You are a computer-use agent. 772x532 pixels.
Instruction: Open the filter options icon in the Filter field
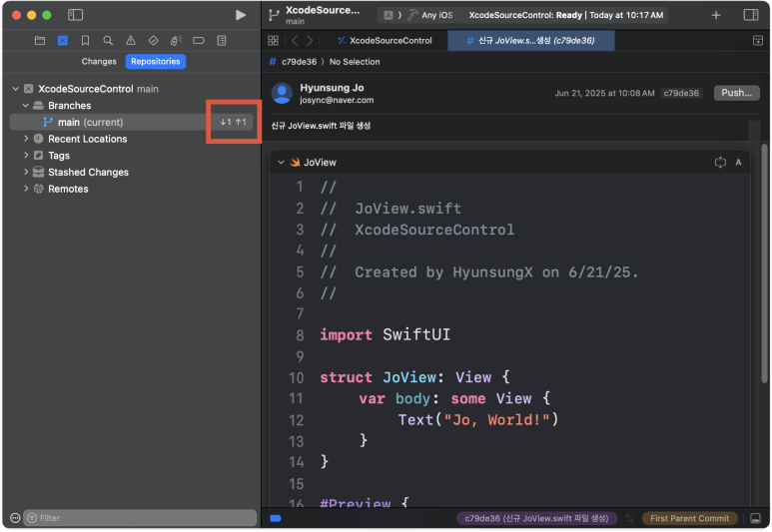(x=32, y=518)
